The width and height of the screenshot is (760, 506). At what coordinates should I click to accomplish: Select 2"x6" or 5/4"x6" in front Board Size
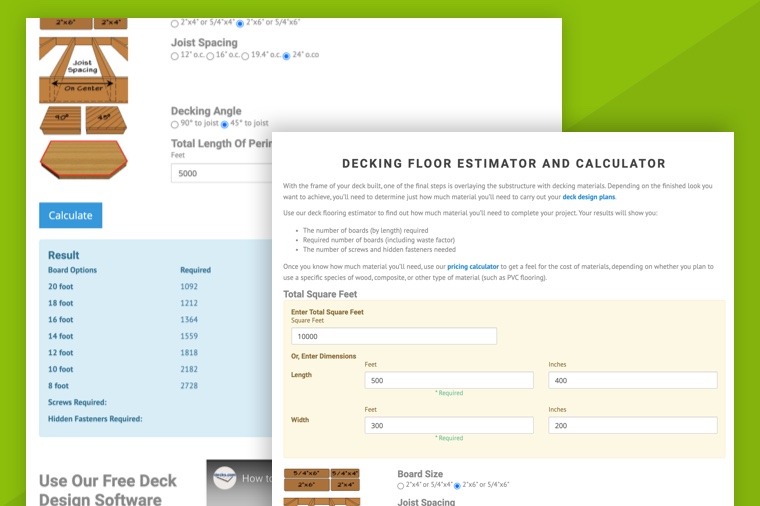point(457,486)
